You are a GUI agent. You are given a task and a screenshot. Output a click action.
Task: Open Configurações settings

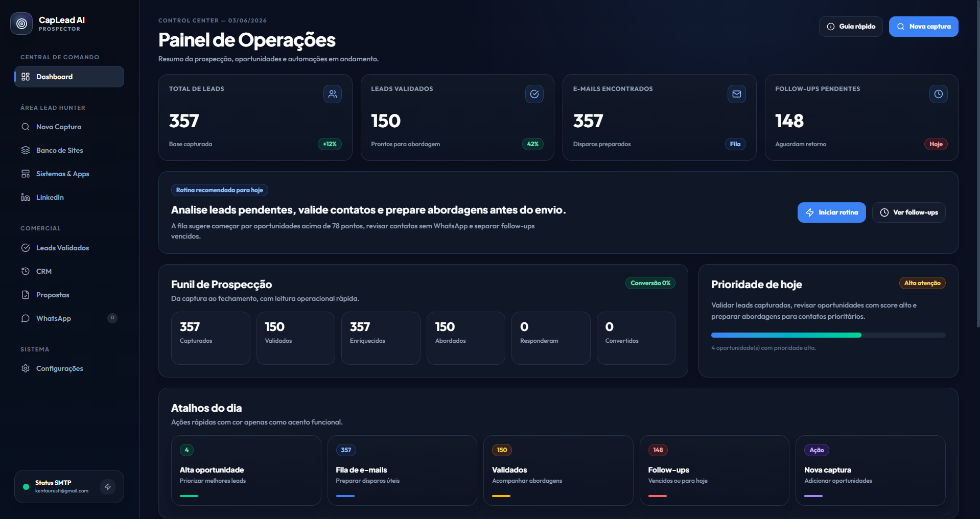click(x=69, y=368)
